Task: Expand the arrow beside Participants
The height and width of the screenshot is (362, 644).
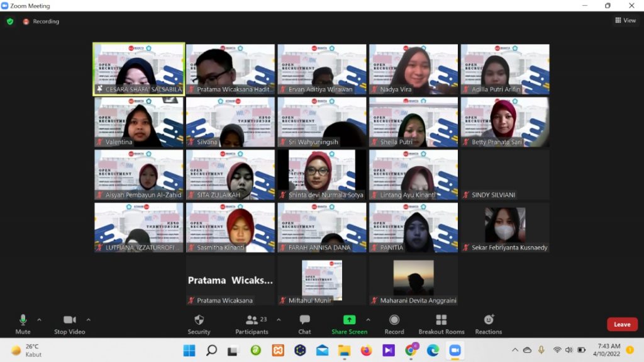Action: 279,320
